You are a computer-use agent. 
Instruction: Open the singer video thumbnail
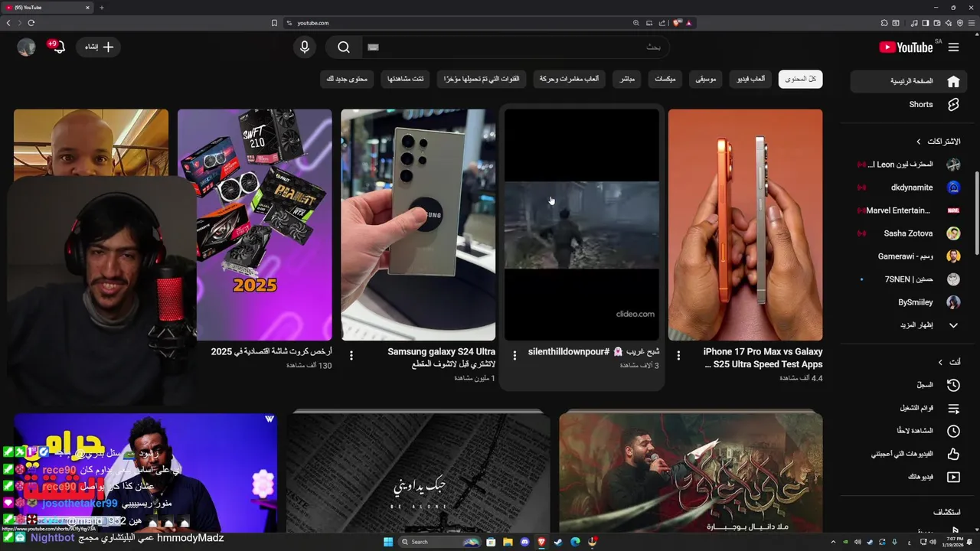pyautogui.click(x=691, y=472)
